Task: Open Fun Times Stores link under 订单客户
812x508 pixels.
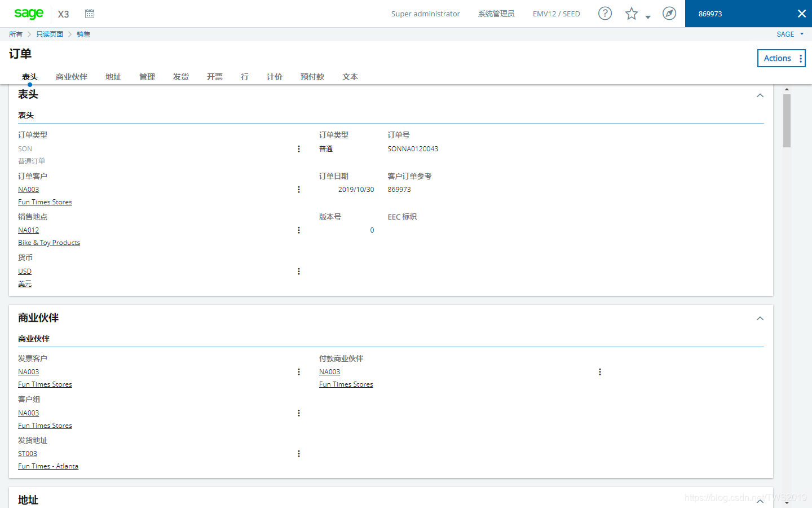Action: click(45, 202)
